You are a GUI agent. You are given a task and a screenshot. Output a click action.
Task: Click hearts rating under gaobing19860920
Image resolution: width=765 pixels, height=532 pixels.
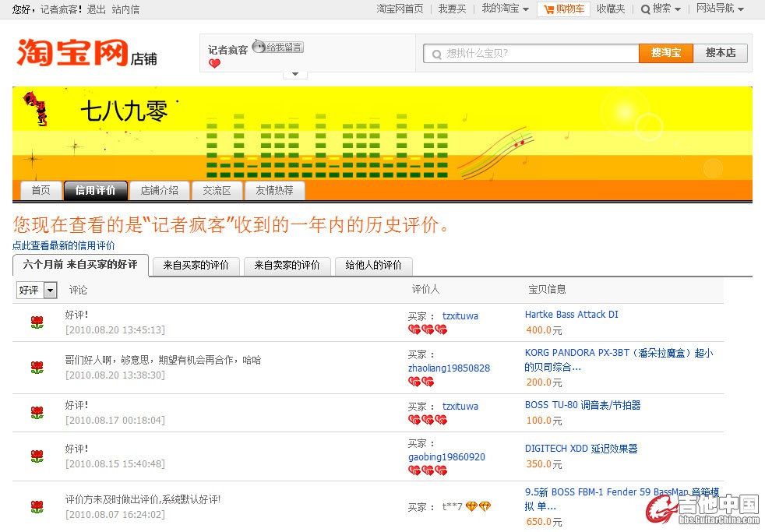428,470
